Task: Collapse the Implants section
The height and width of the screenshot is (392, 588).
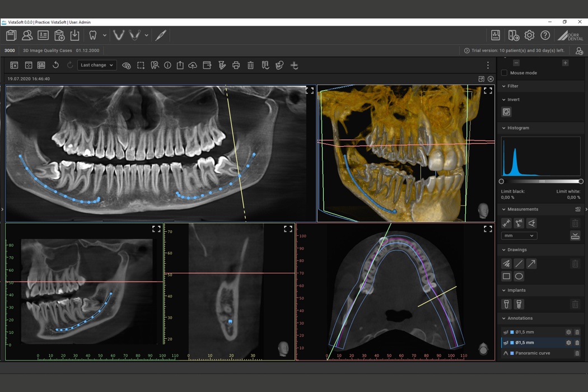Action: [x=503, y=290]
